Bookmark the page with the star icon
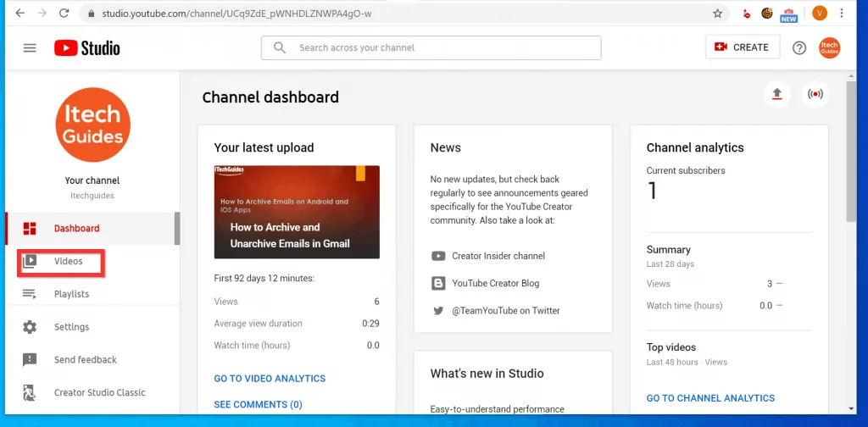 point(717,14)
